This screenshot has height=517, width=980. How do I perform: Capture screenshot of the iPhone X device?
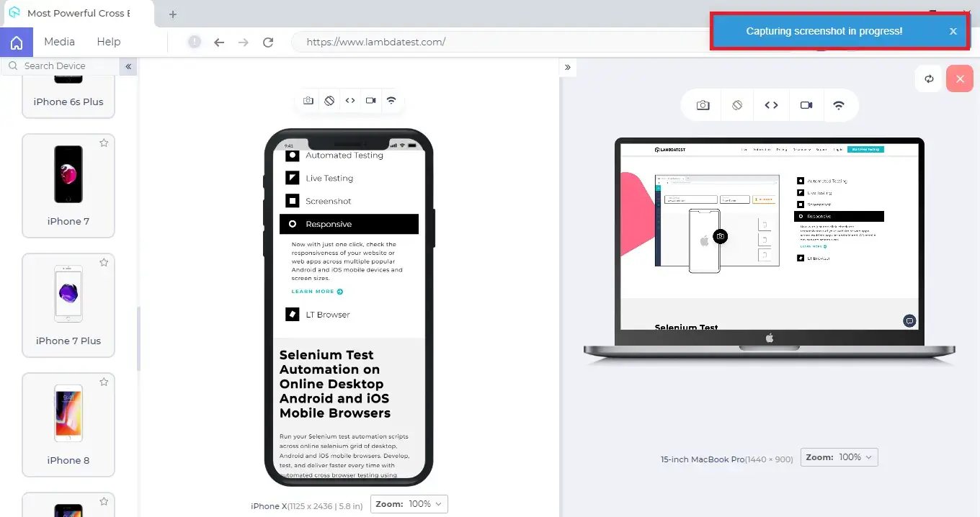(x=308, y=101)
